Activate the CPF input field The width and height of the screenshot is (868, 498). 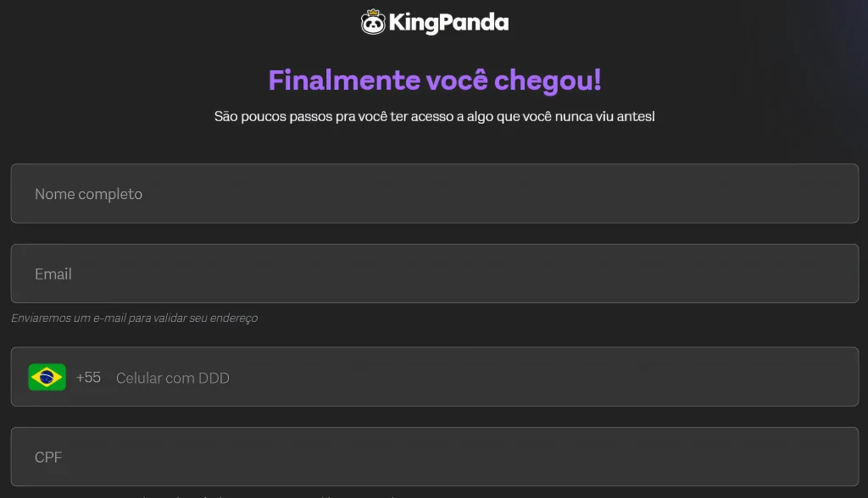[435, 456]
